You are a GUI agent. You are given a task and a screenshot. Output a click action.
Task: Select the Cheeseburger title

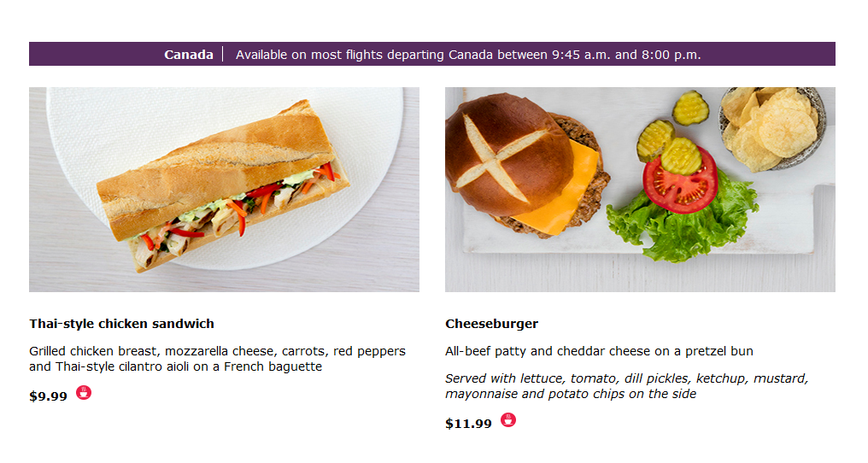[491, 324]
